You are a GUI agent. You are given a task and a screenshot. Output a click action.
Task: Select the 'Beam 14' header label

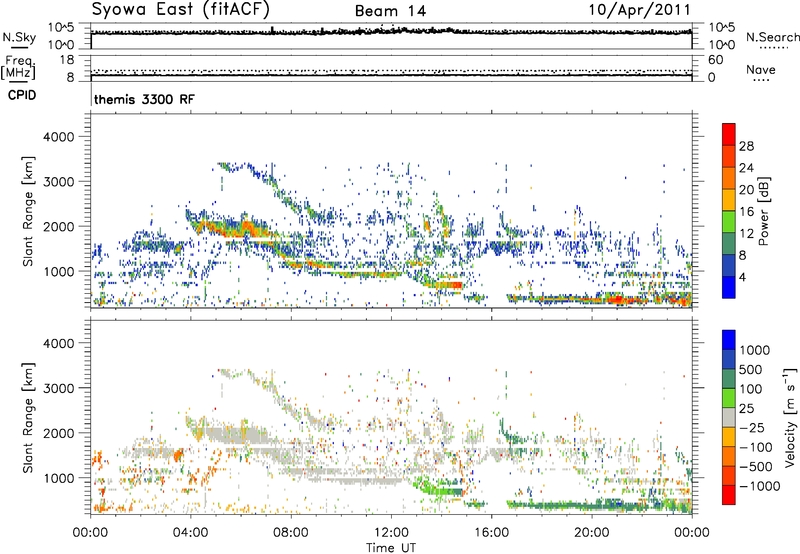click(x=390, y=11)
